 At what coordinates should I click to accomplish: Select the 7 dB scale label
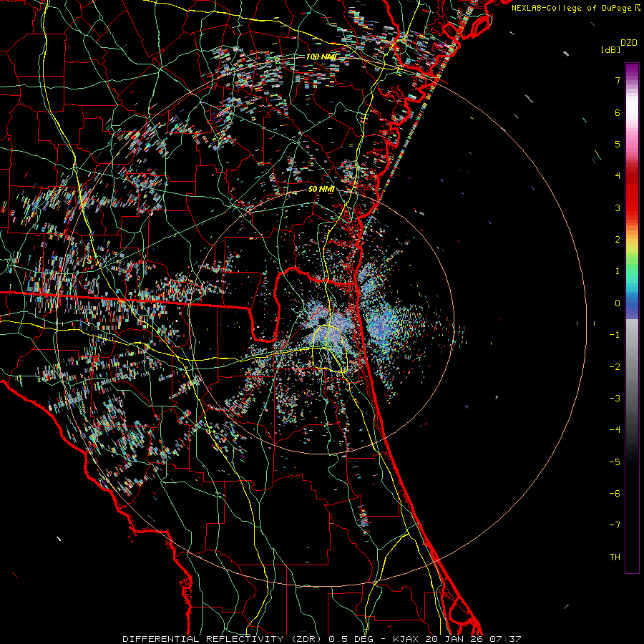click(x=618, y=80)
